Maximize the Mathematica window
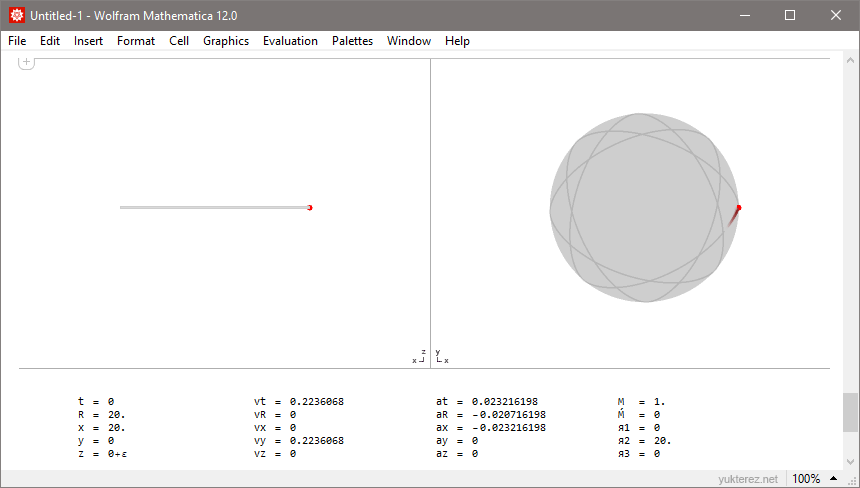Image resolution: width=860 pixels, height=488 pixels. [790, 15]
